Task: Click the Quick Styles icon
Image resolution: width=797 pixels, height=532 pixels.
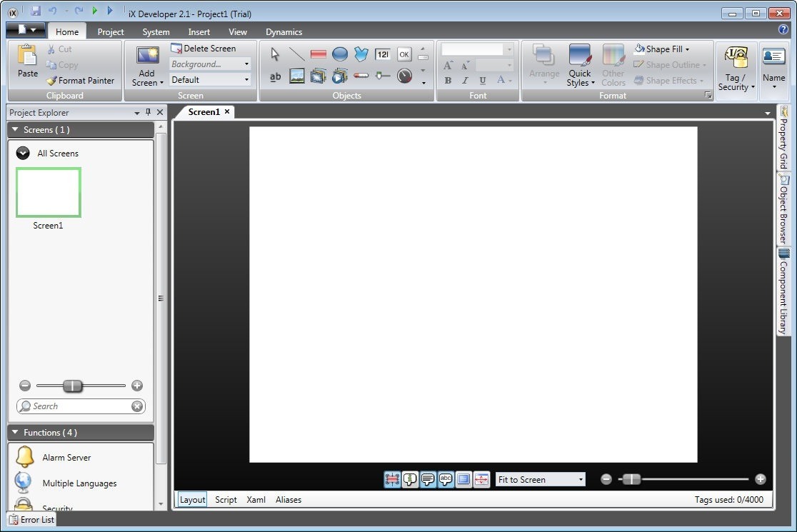Action: point(580,56)
